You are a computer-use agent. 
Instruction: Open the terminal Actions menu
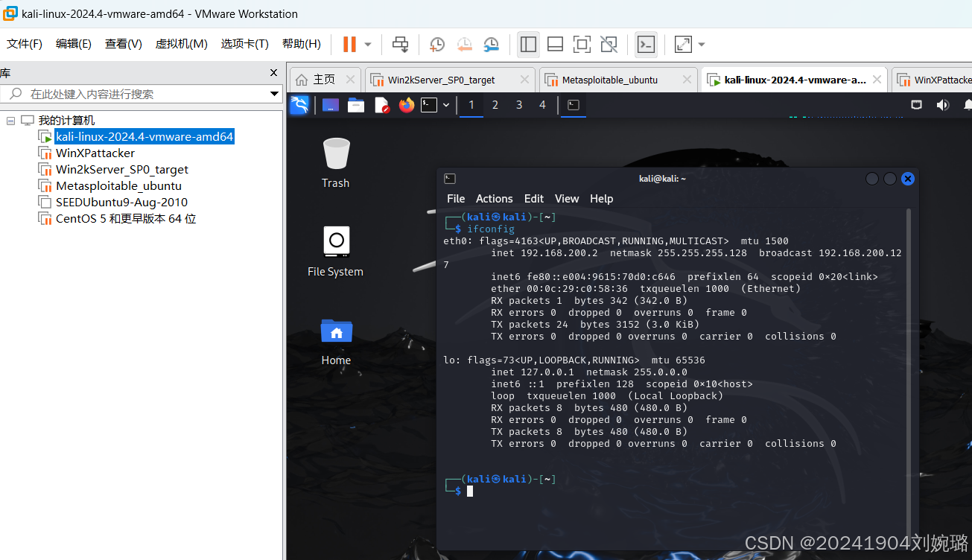click(495, 199)
